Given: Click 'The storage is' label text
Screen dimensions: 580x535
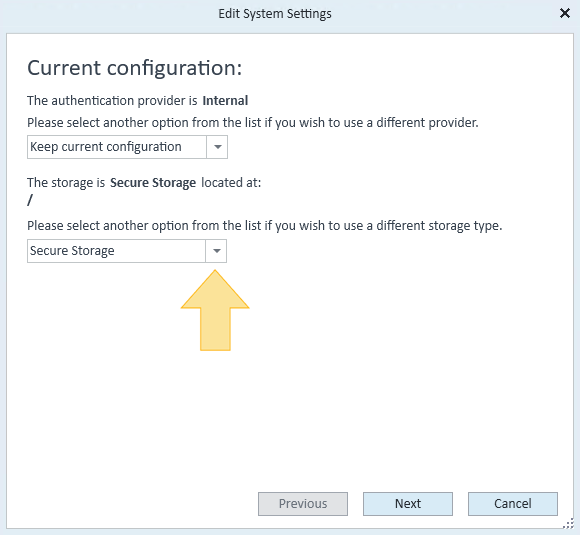Looking at the screenshot, I should 66,183.
